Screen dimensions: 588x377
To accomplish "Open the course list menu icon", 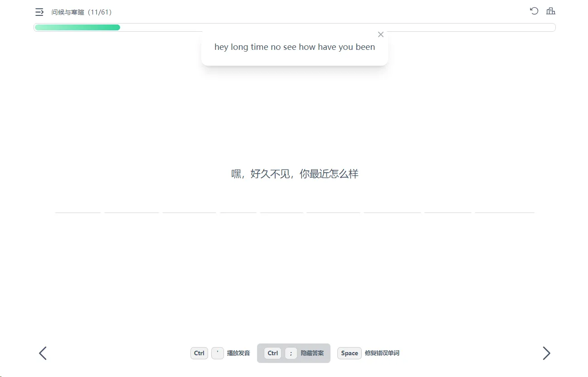I will [x=39, y=12].
